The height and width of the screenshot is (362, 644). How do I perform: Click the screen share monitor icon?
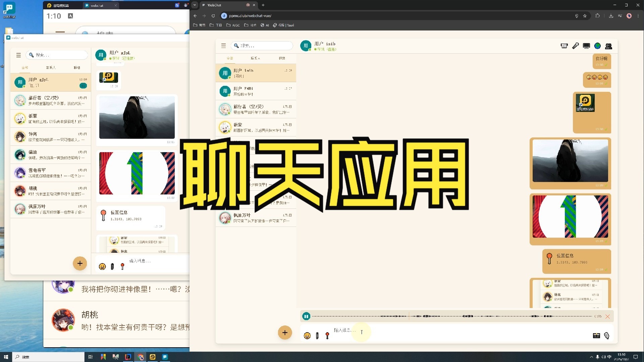coord(586,46)
